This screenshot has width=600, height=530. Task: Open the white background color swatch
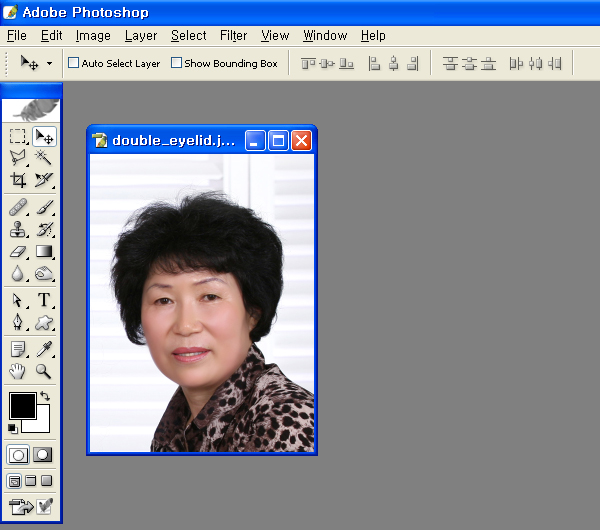click(x=43, y=425)
